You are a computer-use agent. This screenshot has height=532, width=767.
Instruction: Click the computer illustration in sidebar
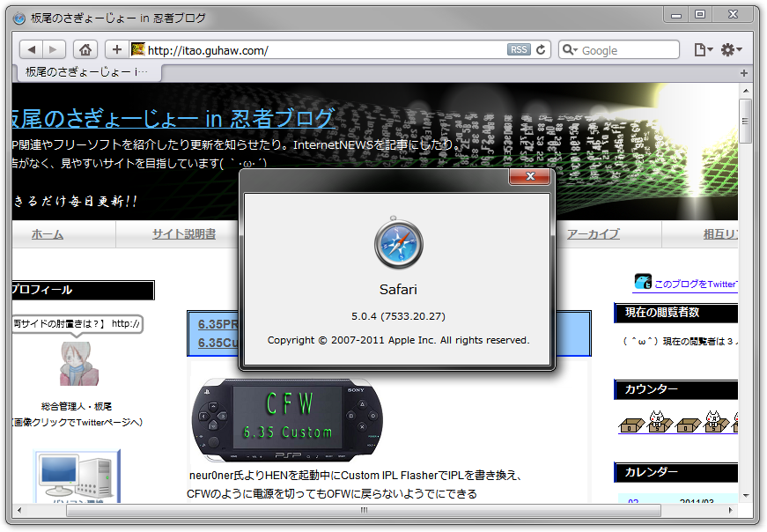pyautogui.click(x=77, y=477)
